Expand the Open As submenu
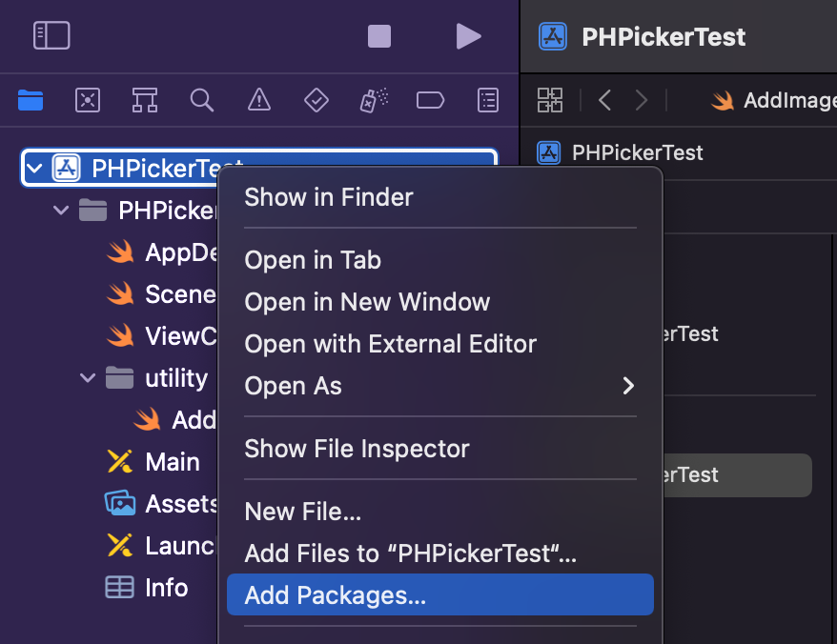This screenshot has width=837, height=644. pyautogui.click(x=440, y=386)
